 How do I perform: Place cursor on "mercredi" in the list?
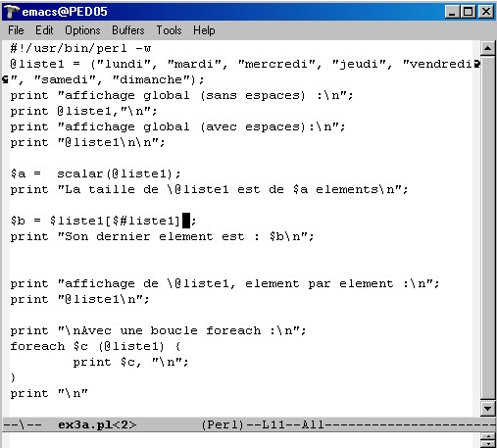click(276, 64)
